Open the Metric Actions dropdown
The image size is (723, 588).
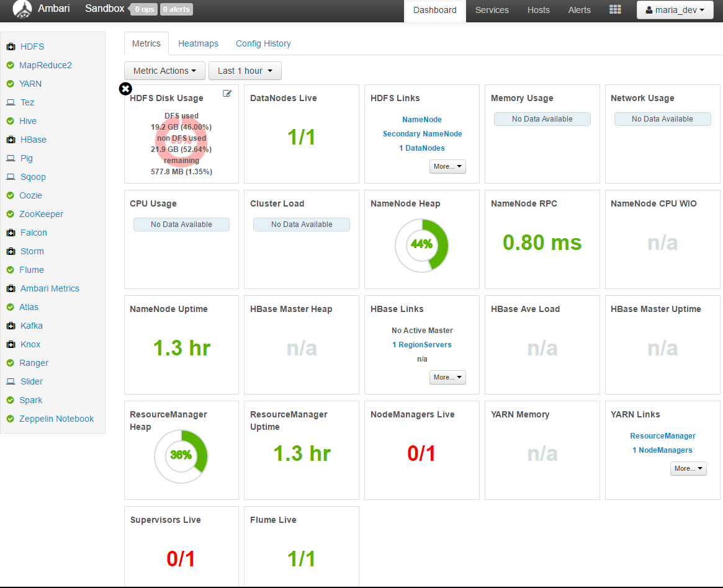(x=164, y=71)
